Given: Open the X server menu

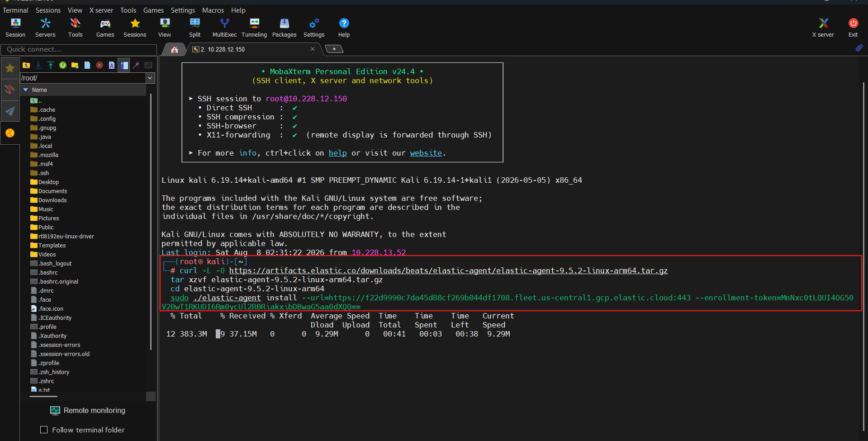Looking at the screenshot, I should 101,10.
